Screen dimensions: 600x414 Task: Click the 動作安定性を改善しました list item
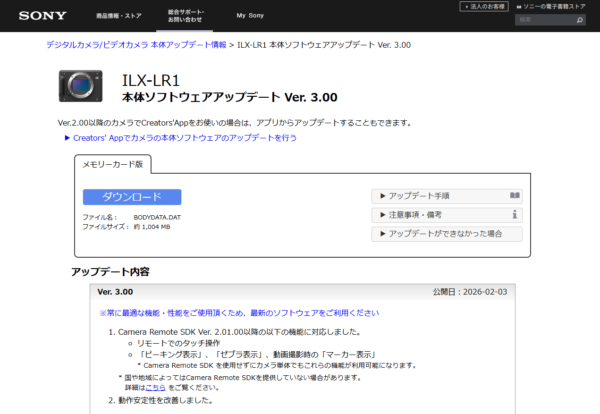click(165, 400)
